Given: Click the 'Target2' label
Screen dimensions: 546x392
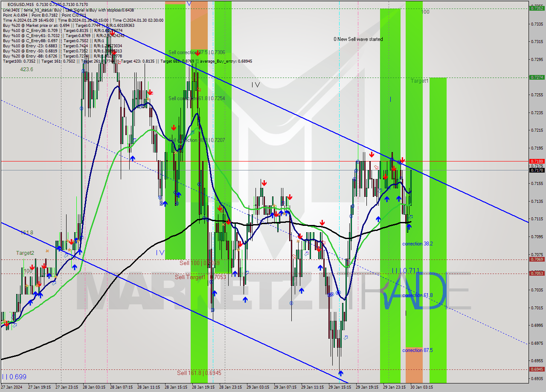Looking at the screenshot, I should coord(25,253).
